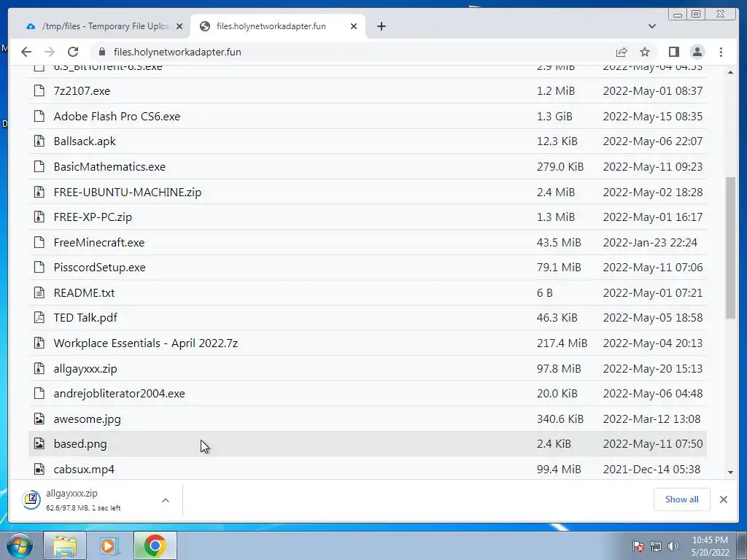Open a new browser tab
The width and height of the screenshot is (747, 560).
[x=381, y=26]
